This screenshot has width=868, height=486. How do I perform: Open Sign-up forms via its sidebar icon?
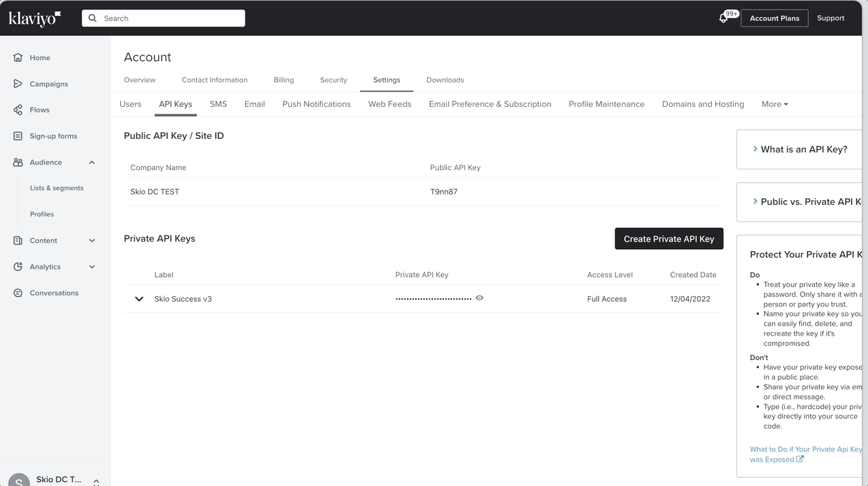coord(18,135)
